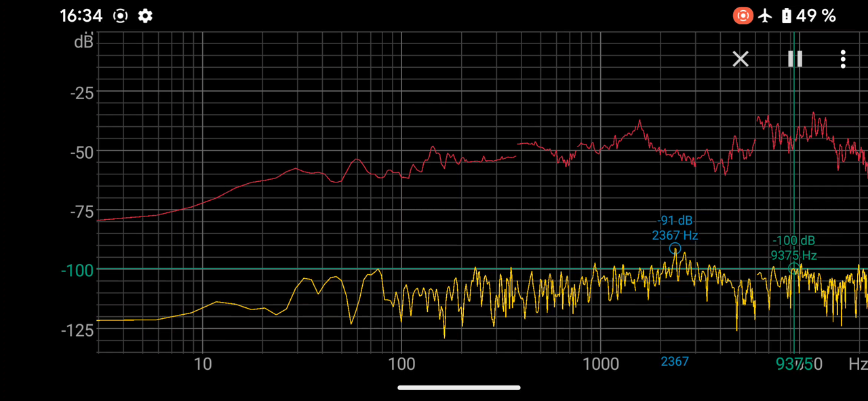Tap the screen recorder status icon

[x=120, y=16]
